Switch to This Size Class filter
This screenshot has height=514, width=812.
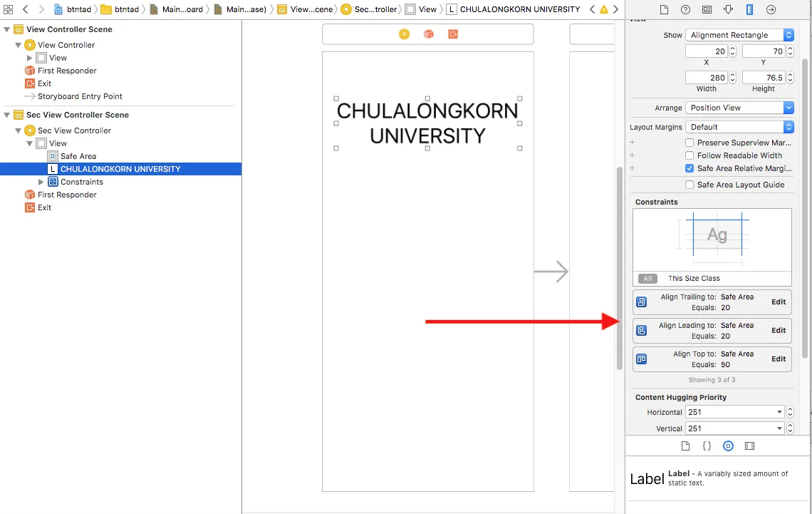(694, 278)
